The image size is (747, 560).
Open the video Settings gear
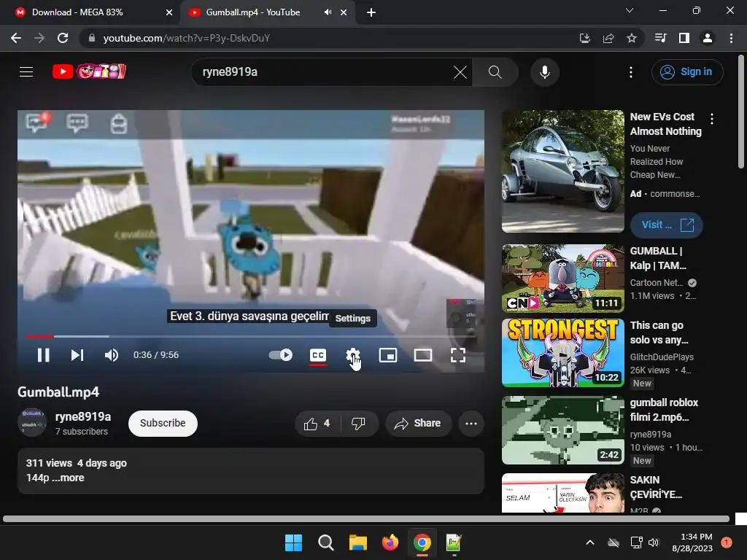click(352, 355)
